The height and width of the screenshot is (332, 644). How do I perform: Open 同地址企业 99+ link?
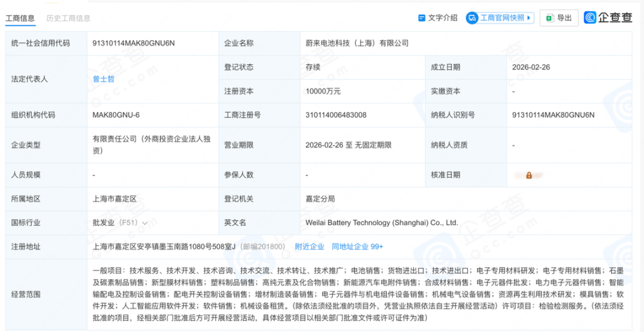pos(357,247)
